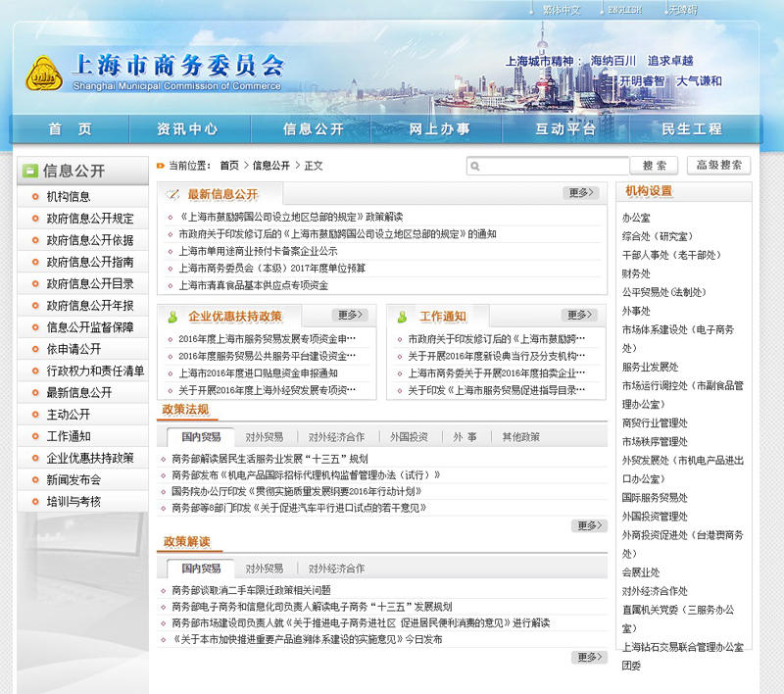Open 上海市单用途商业预付卡备案企业公示 article
Image resolution: width=784 pixels, height=694 pixels.
click(x=258, y=251)
